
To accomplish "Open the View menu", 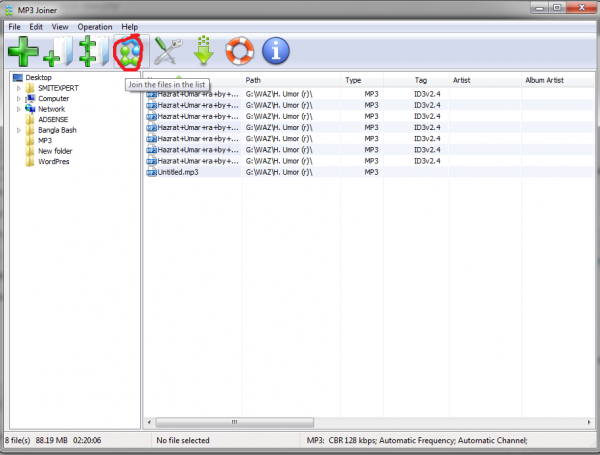I will (x=60, y=27).
